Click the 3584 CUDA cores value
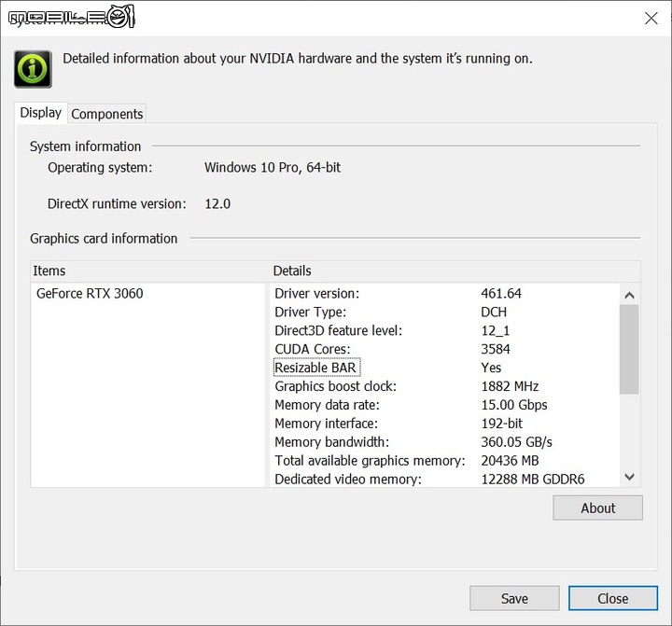This screenshot has height=626, width=672. tap(496, 349)
